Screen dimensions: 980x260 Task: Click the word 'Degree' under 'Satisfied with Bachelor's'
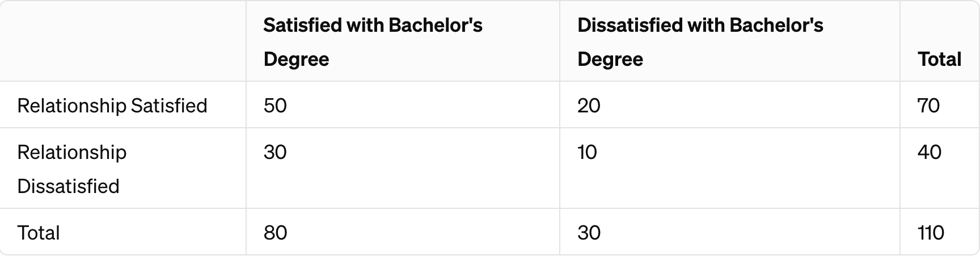[x=296, y=60]
